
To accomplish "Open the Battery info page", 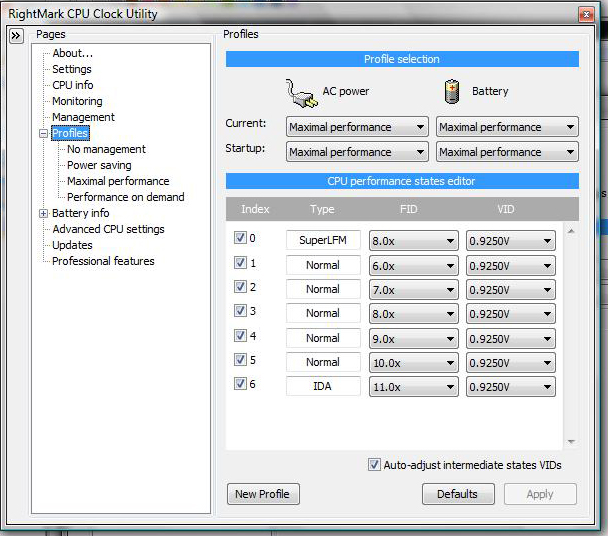I will click(x=81, y=213).
